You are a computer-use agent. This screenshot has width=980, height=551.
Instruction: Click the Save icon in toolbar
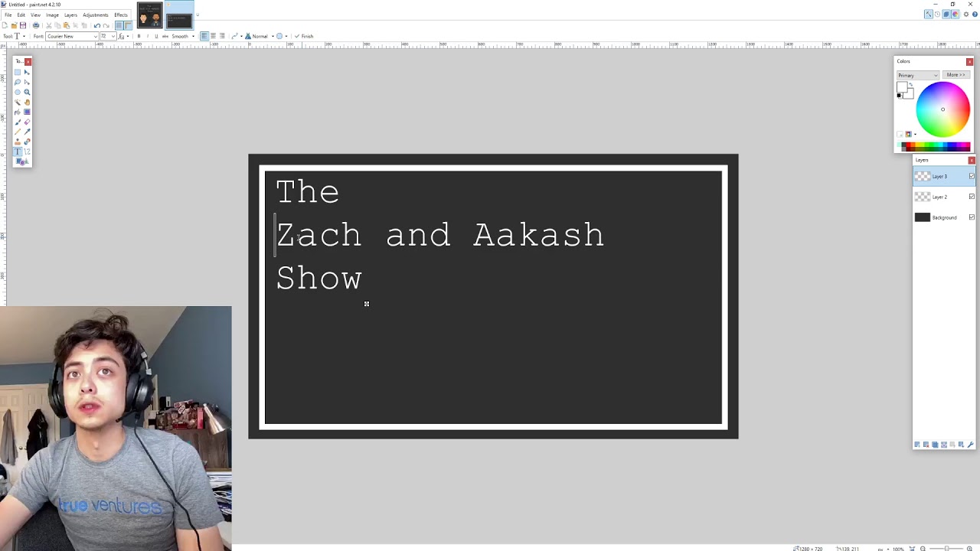(x=23, y=25)
